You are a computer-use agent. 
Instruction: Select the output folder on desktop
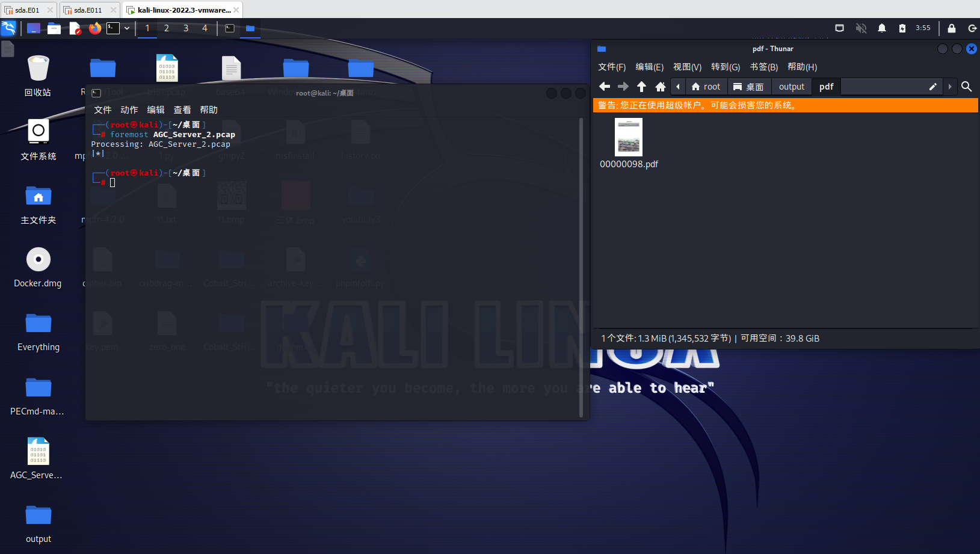38,523
